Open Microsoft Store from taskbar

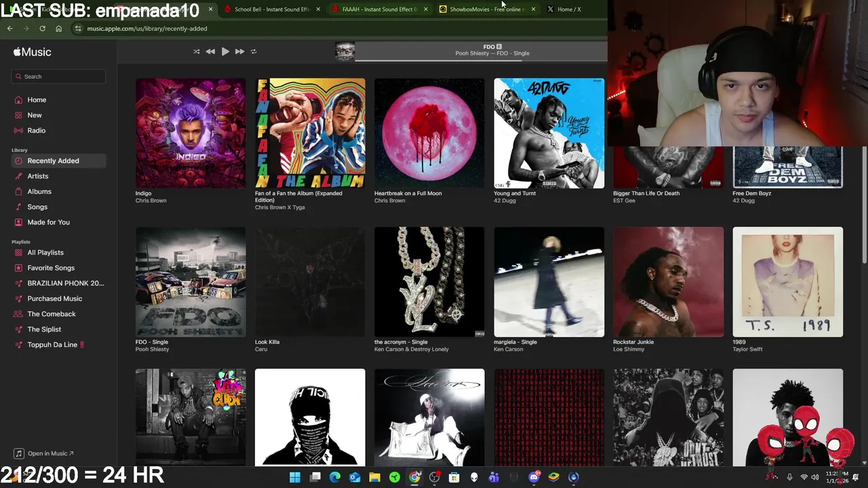coord(454,477)
